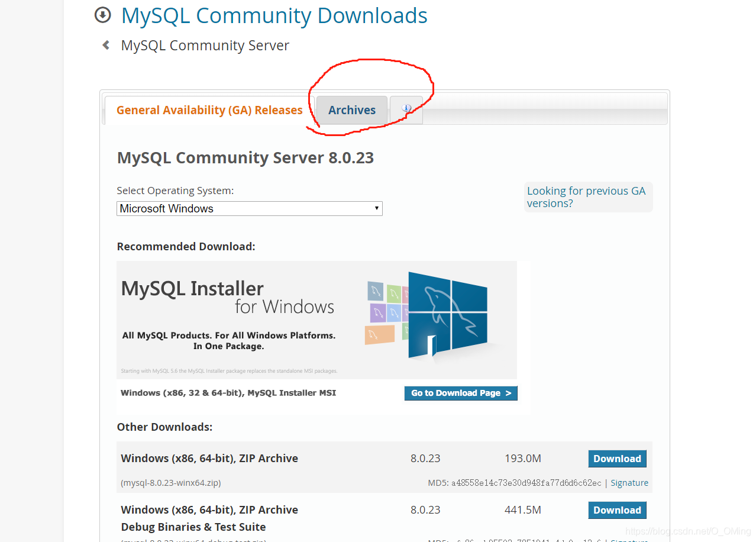Click the Other Downloads label
The height and width of the screenshot is (542, 756).
[x=164, y=427]
